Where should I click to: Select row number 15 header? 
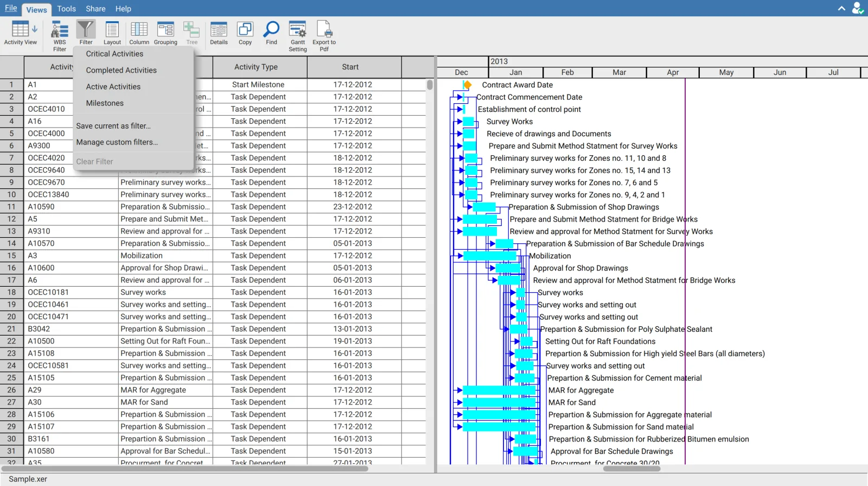click(11, 255)
